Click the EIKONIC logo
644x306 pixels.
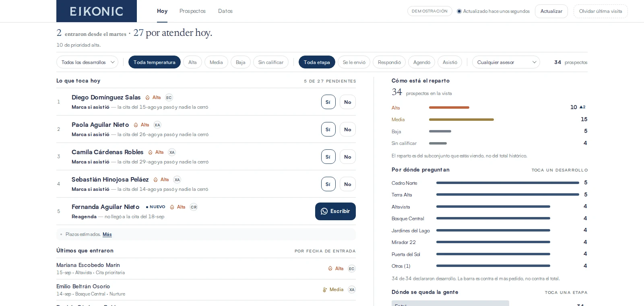point(97,11)
